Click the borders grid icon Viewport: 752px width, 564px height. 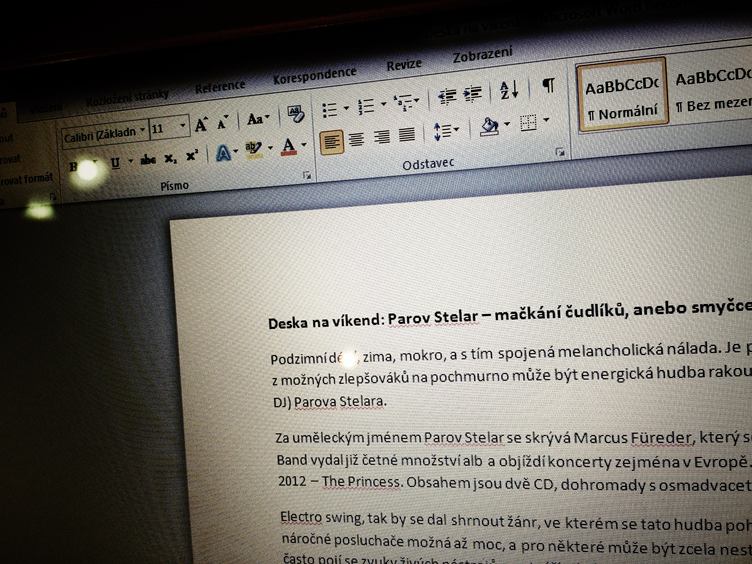tap(529, 123)
